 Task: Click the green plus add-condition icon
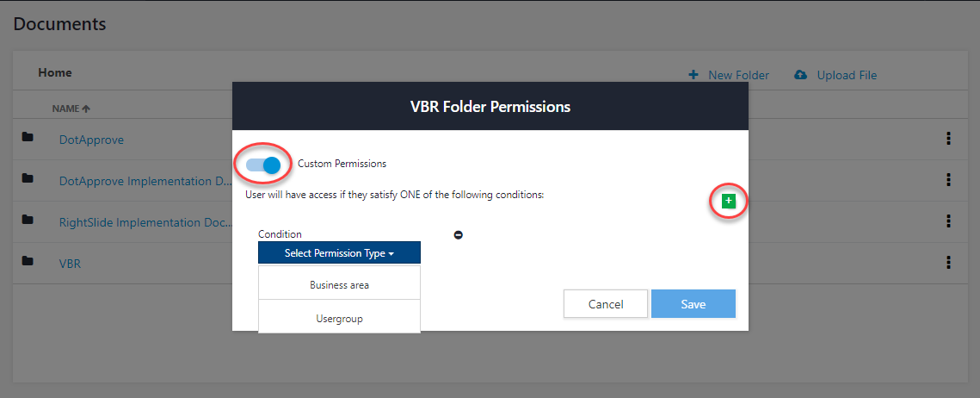click(729, 201)
